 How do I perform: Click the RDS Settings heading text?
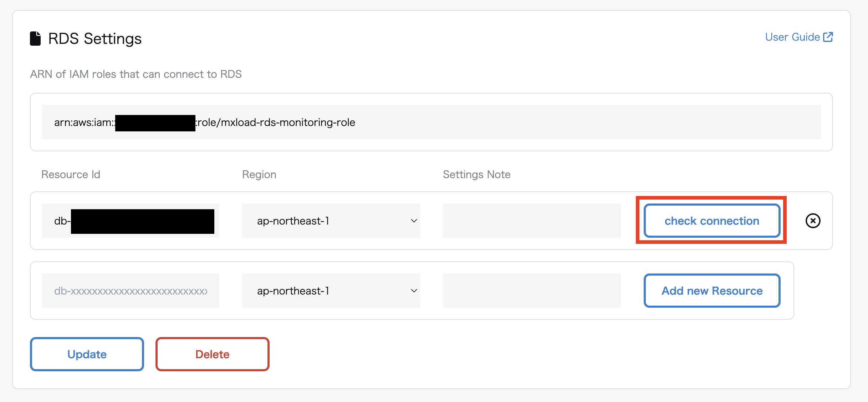coord(95,39)
